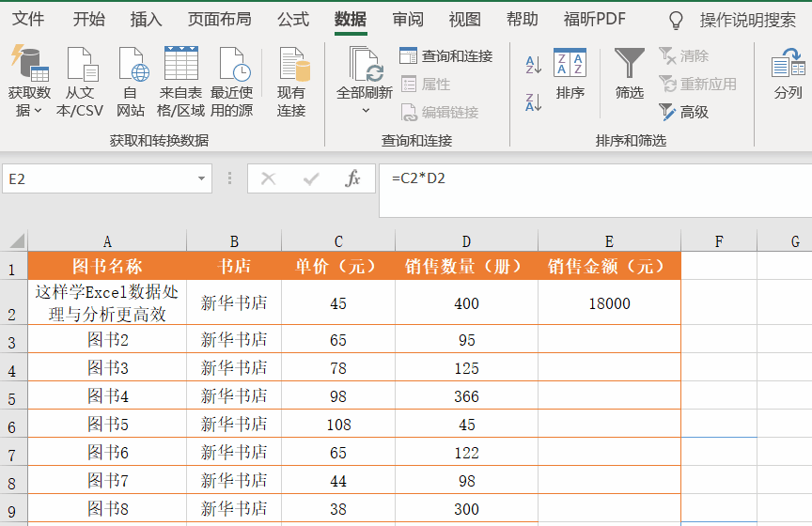Select cell 图书3
Screen dimensions: 812x526
107,367
